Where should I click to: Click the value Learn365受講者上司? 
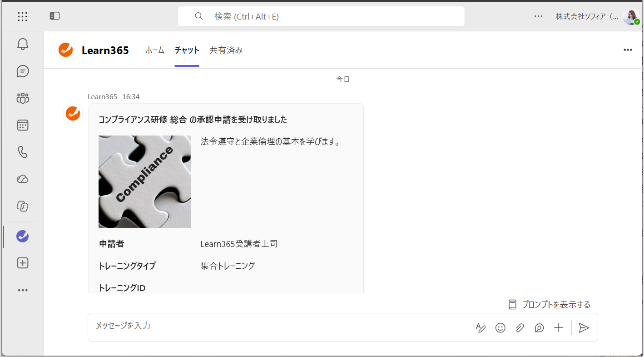coord(239,244)
